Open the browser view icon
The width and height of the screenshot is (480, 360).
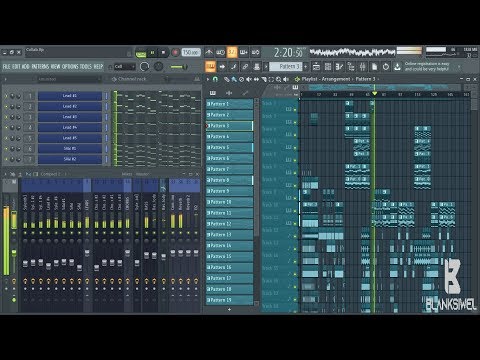(351, 67)
